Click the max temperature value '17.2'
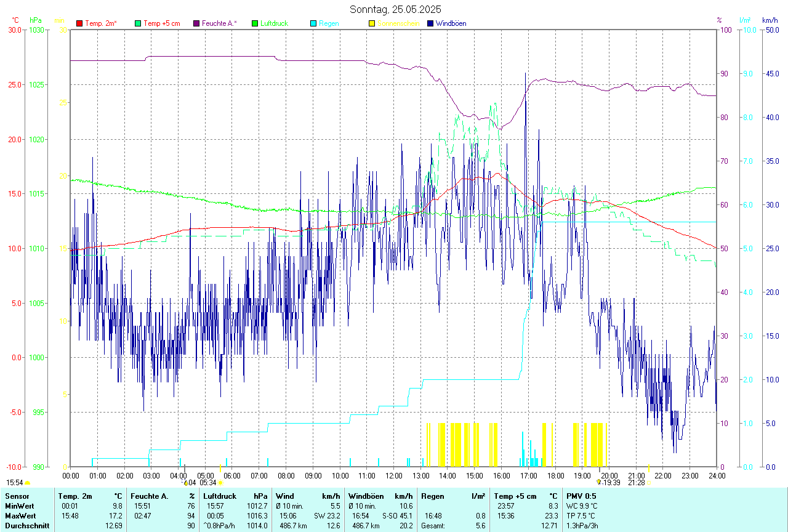The height and width of the screenshot is (532, 788). (116, 515)
